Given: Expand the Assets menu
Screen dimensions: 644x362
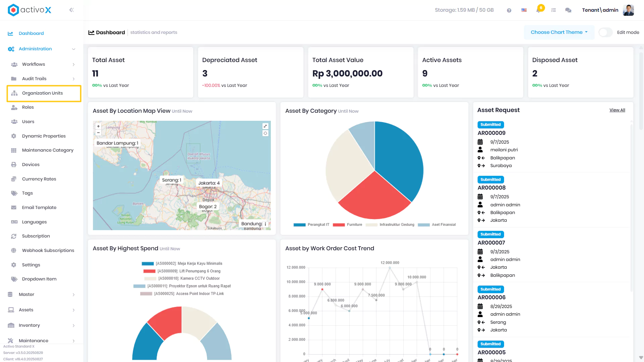Looking at the screenshot, I should pos(73,310).
